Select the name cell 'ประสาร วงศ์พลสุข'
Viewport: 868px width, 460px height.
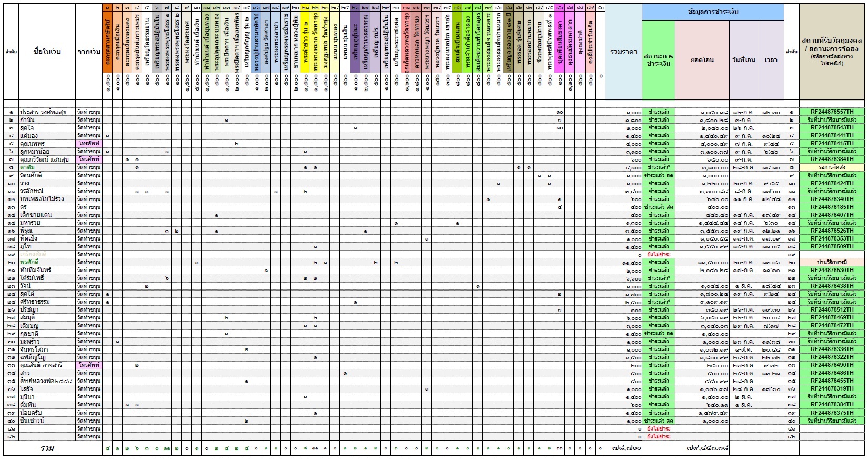coord(47,112)
